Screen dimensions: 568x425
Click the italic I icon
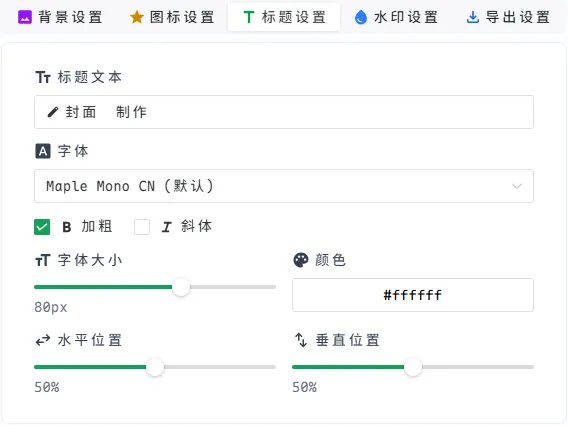coord(166,227)
